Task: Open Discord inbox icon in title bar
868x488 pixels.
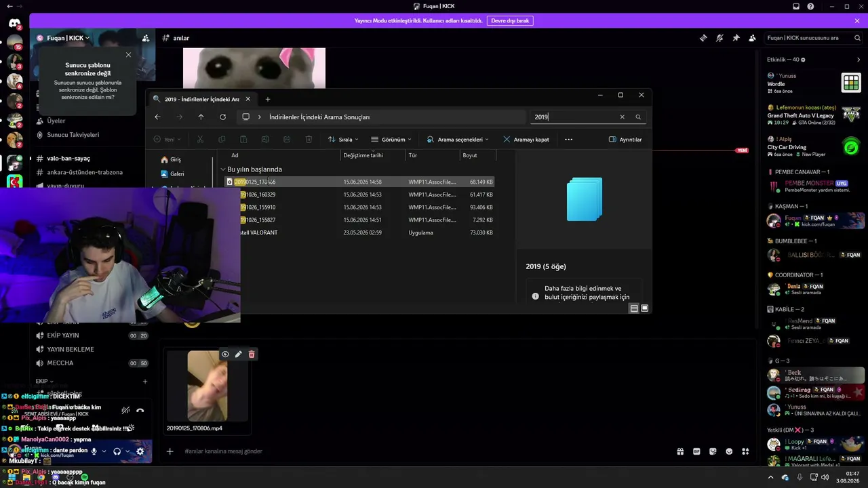Action: tap(796, 7)
